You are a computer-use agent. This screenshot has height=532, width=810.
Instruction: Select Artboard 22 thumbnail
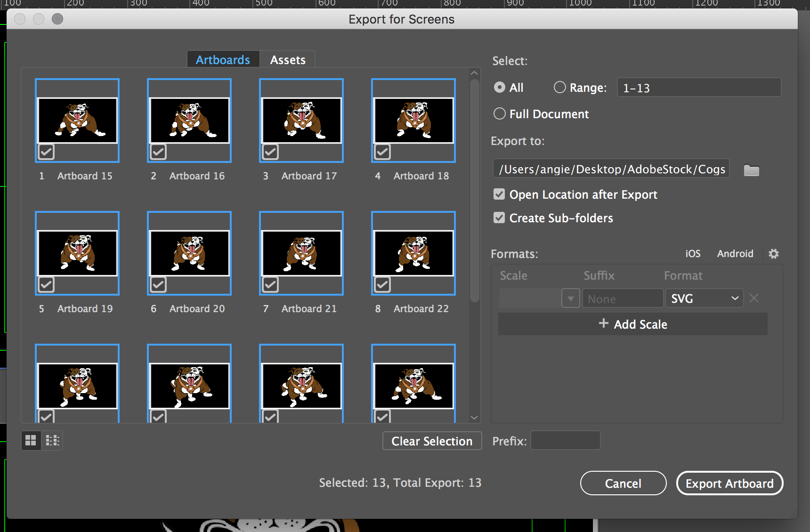(x=413, y=253)
